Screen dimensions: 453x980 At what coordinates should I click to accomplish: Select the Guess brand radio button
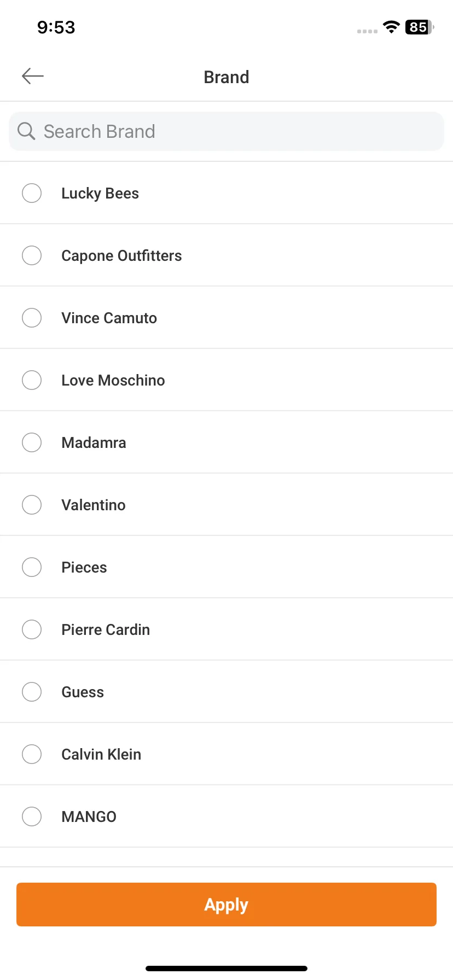point(32,692)
